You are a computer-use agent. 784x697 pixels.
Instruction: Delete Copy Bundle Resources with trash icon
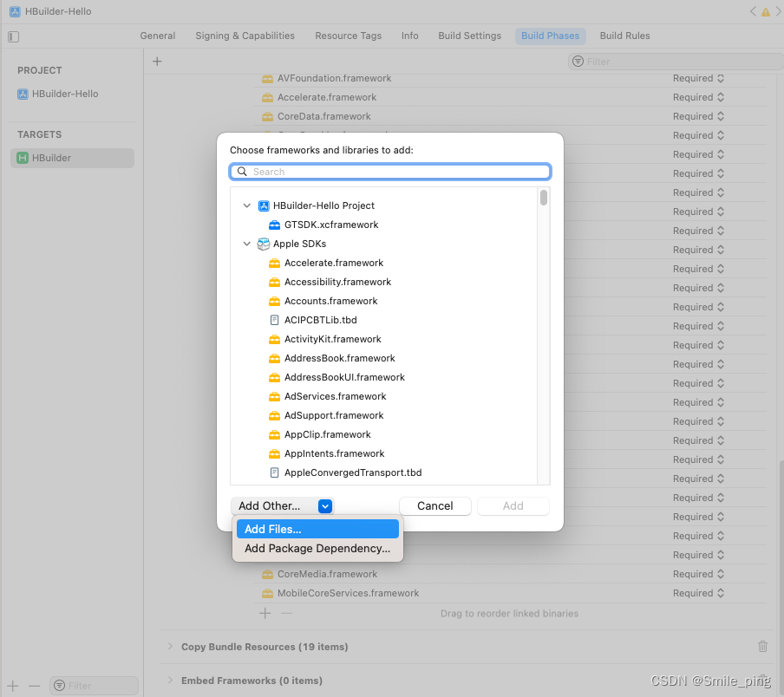click(762, 646)
